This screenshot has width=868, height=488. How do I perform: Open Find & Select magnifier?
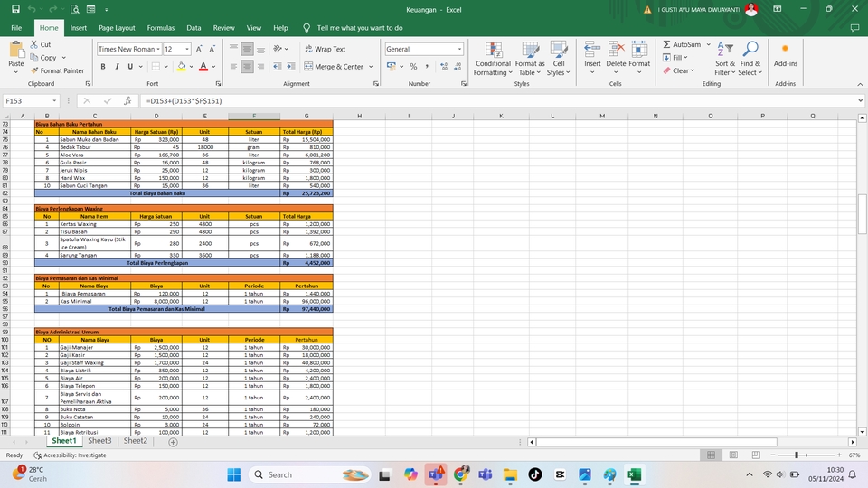click(750, 59)
